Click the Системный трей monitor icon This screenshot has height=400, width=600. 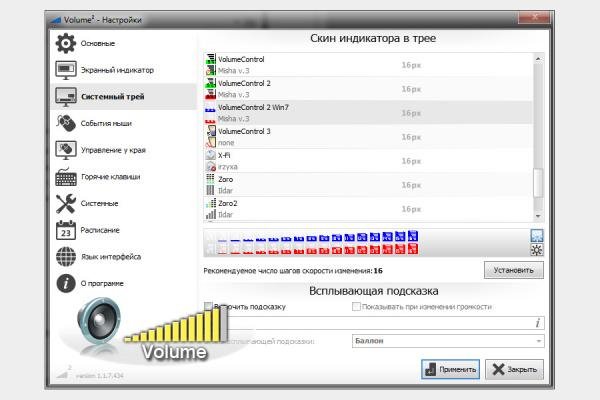tap(66, 97)
